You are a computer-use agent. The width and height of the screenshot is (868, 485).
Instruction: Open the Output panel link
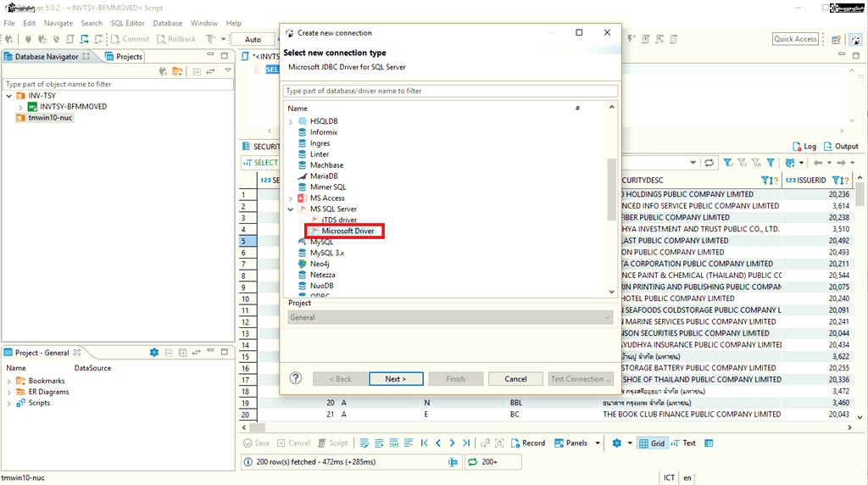(842, 146)
